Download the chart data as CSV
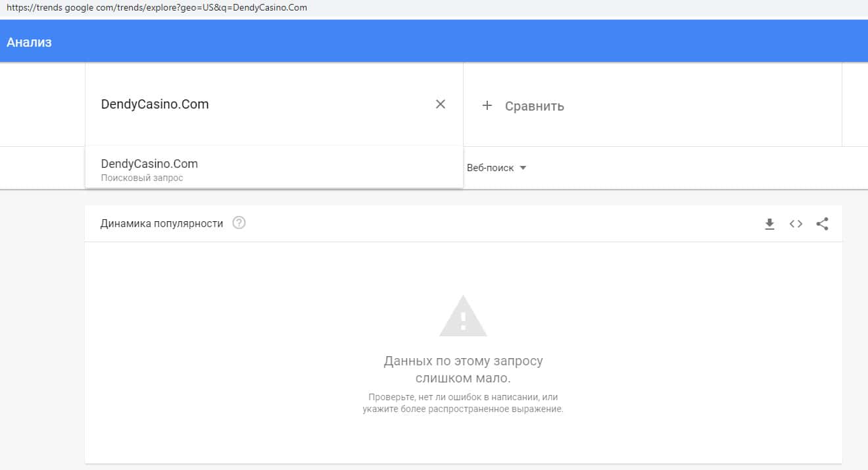The width and height of the screenshot is (868, 470). 769,224
